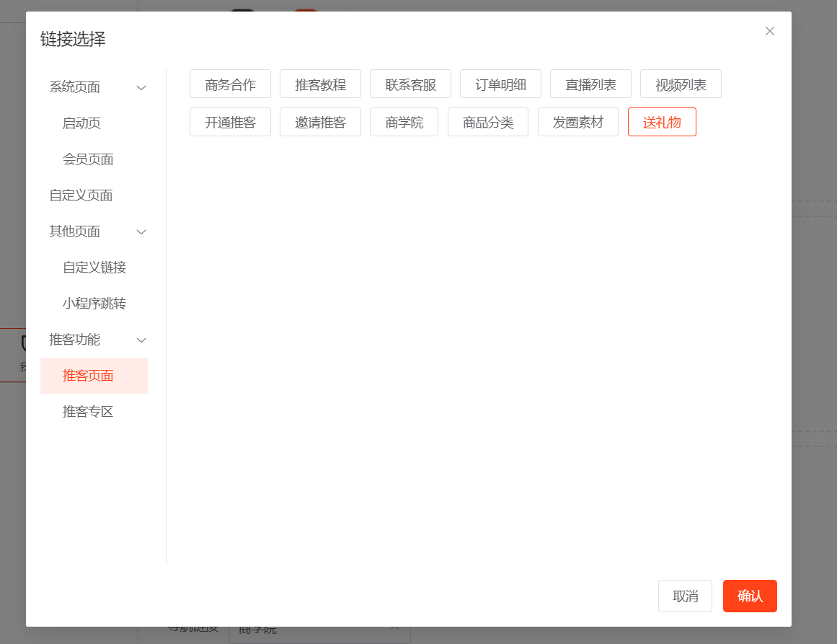Pick the 订单明细 link tag

pos(500,84)
